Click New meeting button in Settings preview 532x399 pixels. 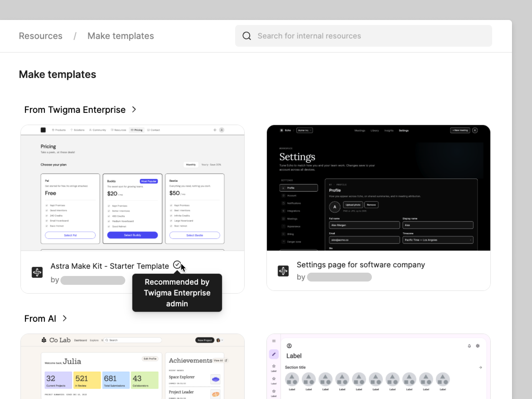pos(460,130)
